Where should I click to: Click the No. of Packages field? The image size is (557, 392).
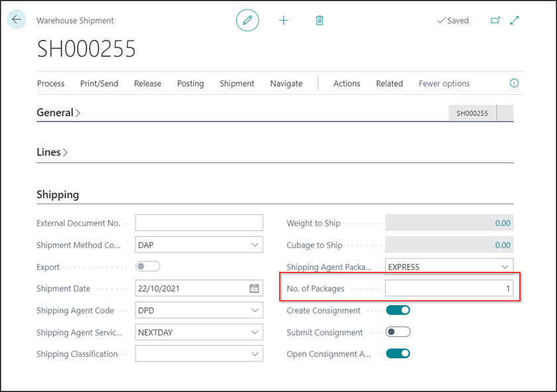tap(449, 289)
